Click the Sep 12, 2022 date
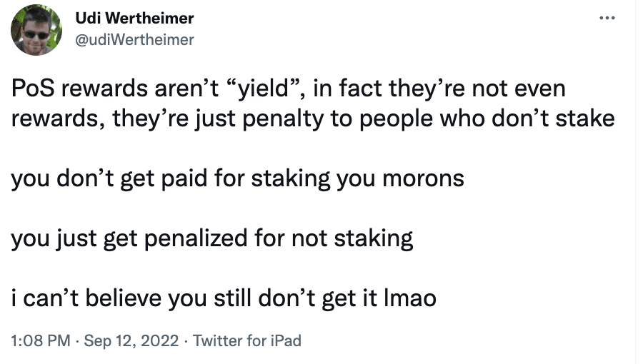Screen dimensions: 643x364 click(131, 340)
